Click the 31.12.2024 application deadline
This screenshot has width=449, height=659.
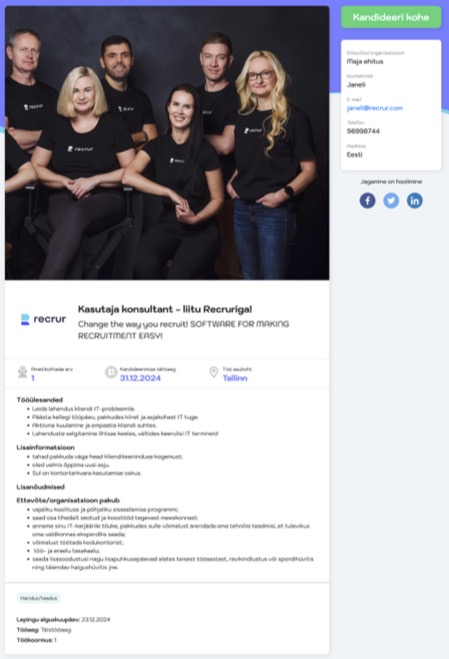140,378
